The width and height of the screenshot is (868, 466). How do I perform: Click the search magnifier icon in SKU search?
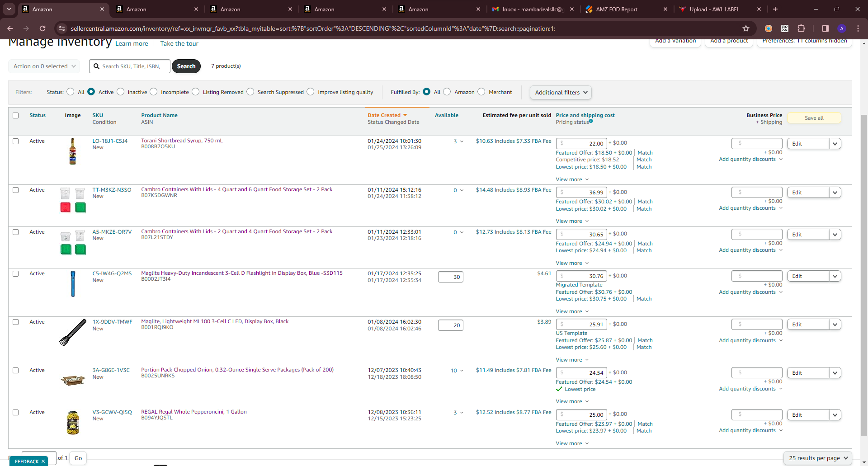click(96, 66)
